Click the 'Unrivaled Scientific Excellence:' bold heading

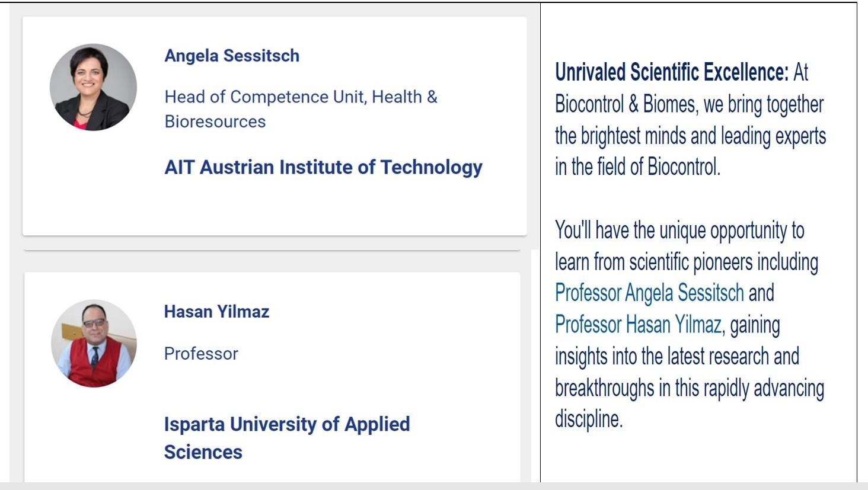672,72
